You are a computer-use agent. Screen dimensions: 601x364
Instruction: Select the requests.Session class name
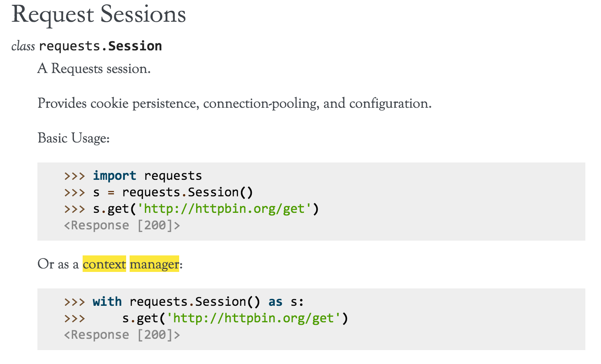pos(100,46)
